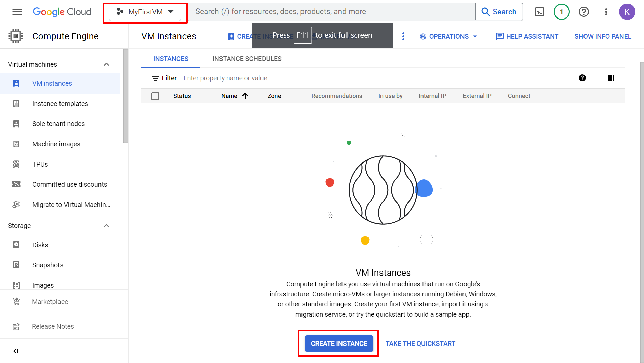Screen dimensions: 644x363
Task: Open Instance templates in sidebar
Action: (x=60, y=104)
